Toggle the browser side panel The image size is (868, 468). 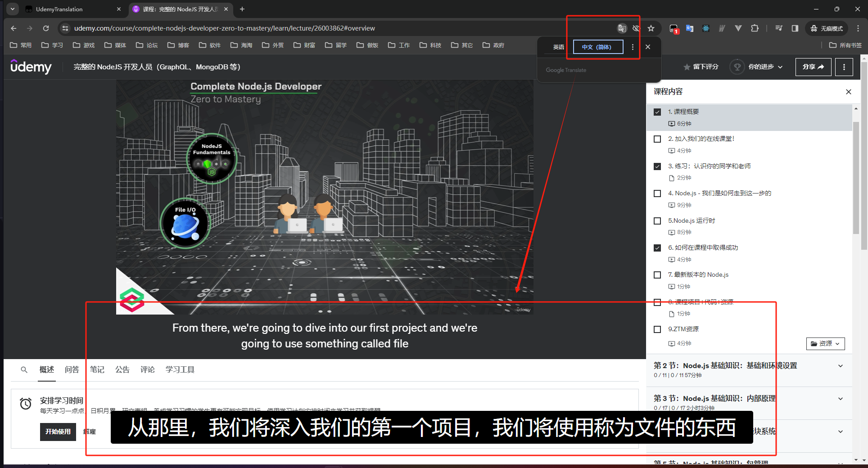coord(795,28)
